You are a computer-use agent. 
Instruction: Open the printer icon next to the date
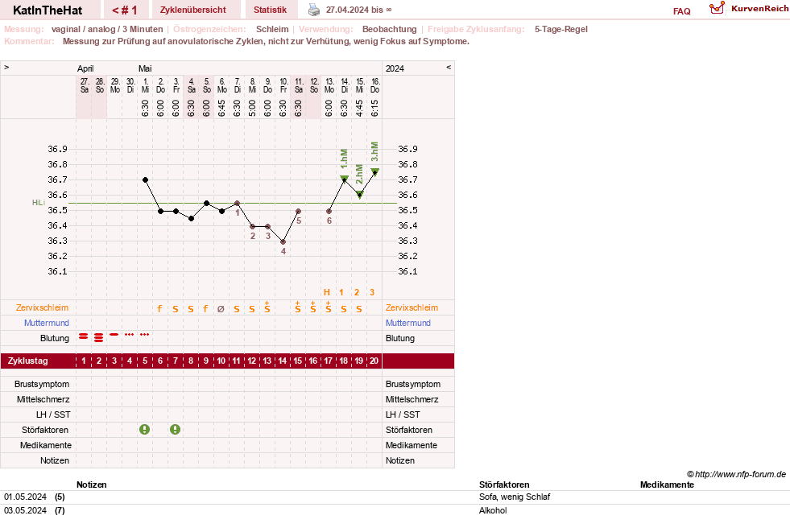pos(314,10)
